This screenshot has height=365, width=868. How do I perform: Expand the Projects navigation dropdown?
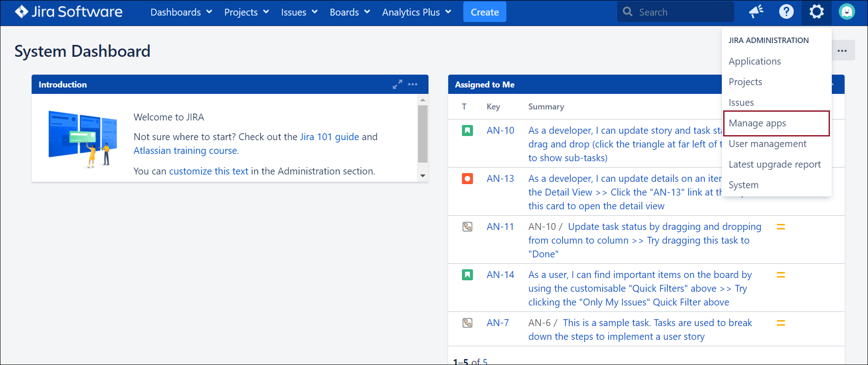coord(247,12)
